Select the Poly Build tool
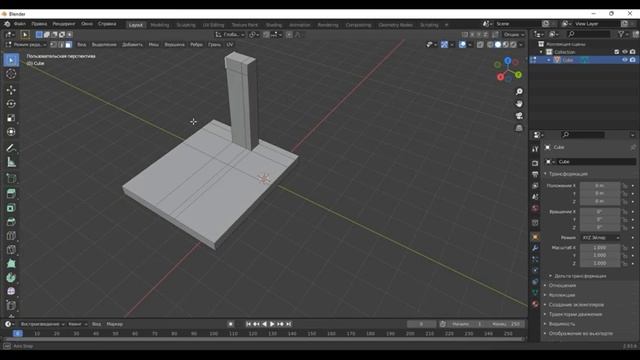 (11, 264)
